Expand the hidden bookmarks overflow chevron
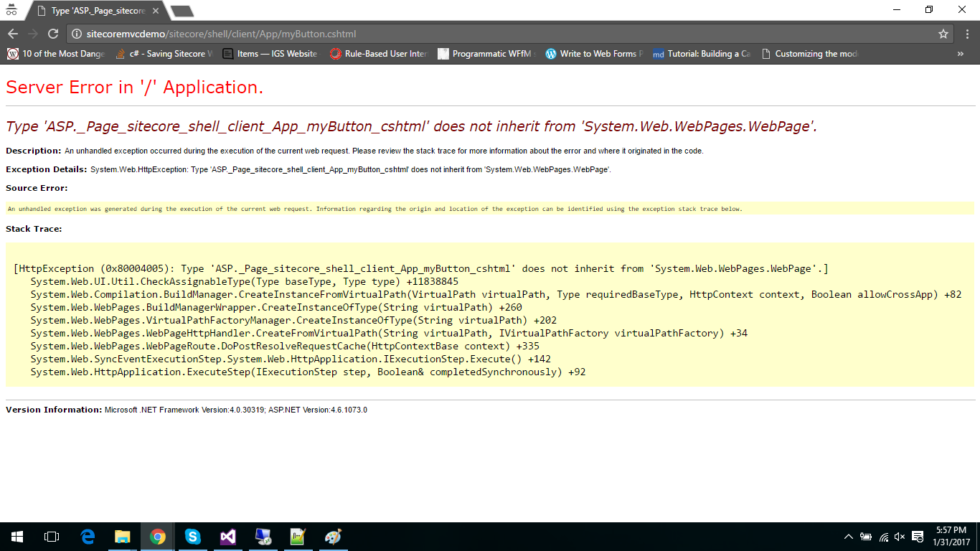Image resolution: width=980 pixels, height=551 pixels. coord(961,54)
